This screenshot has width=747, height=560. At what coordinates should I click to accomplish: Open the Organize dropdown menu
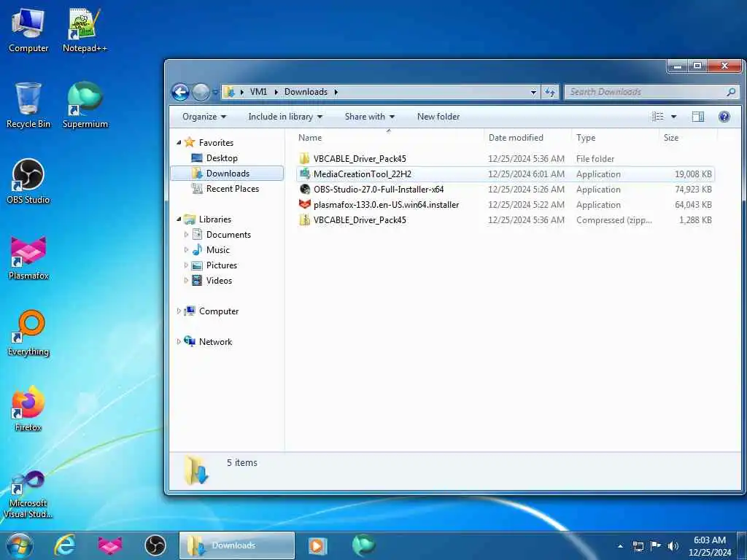click(x=204, y=117)
